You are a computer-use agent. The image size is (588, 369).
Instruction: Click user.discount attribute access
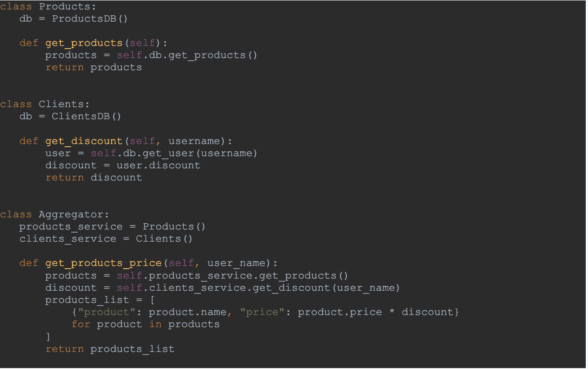click(x=158, y=166)
